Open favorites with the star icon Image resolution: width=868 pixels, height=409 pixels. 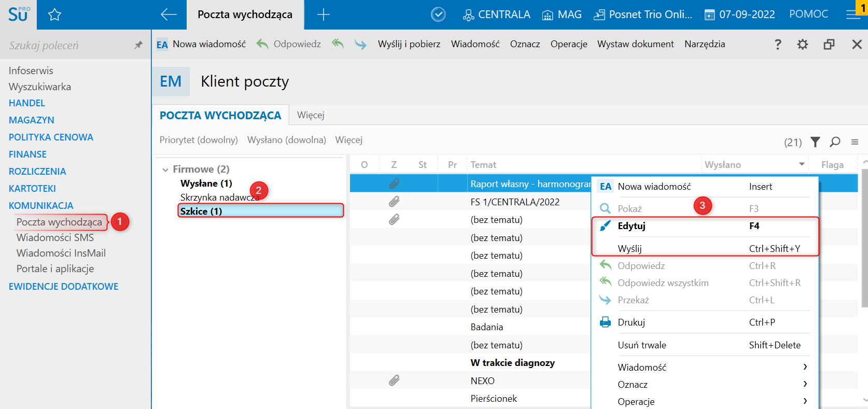pyautogui.click(x=54, y=15)
